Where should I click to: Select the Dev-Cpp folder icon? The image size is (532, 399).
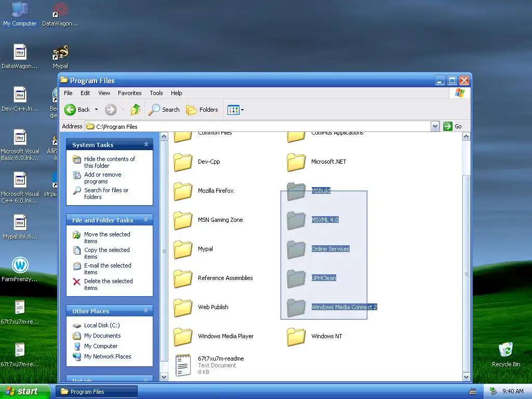click(183, 162)
